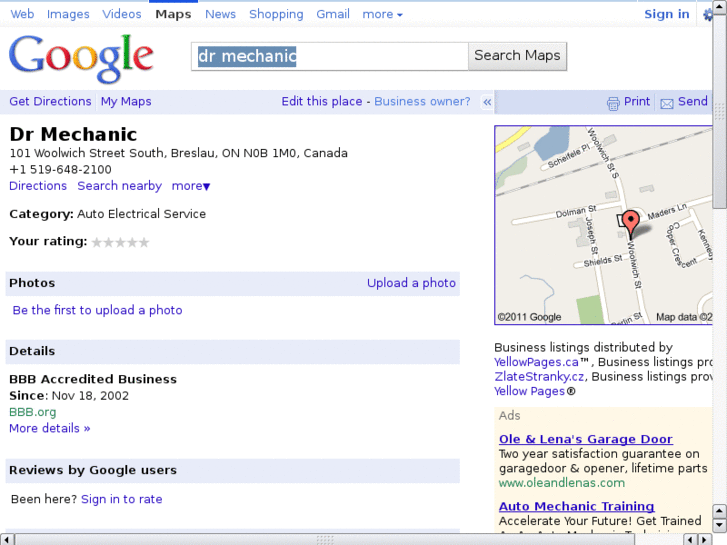
Task: Click the phone number +1 519-648-2100
Action: (x=60, y=170)
